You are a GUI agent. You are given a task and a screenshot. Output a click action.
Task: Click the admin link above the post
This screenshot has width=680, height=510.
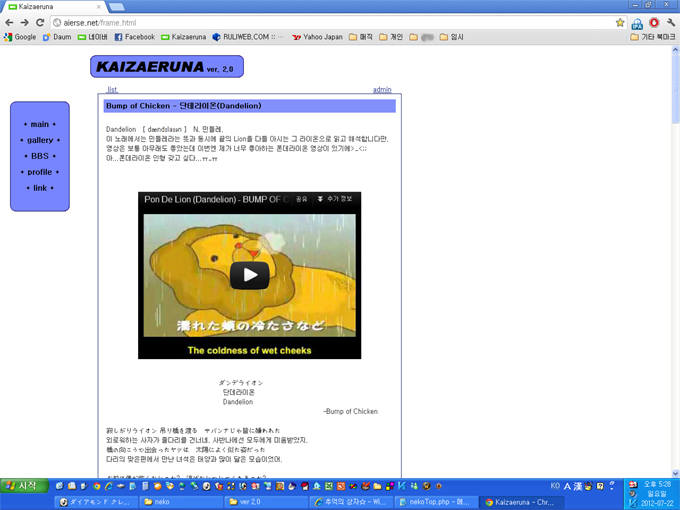point(382,89)
